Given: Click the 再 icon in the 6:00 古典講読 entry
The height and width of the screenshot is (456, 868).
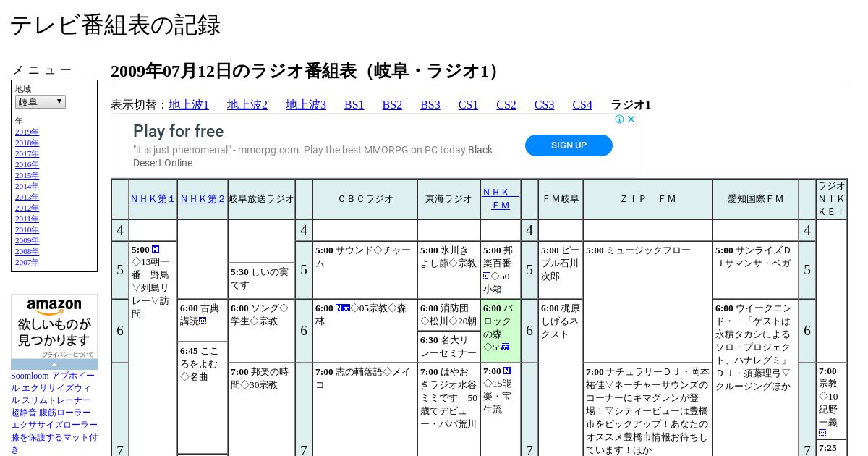Looking at the screenshot, I should (x=203, y=321).
